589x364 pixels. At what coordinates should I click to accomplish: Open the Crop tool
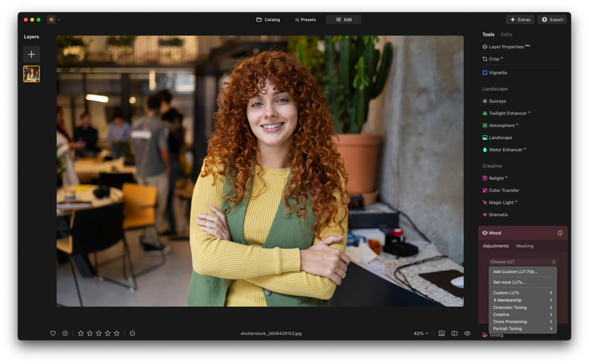point(494,59)
